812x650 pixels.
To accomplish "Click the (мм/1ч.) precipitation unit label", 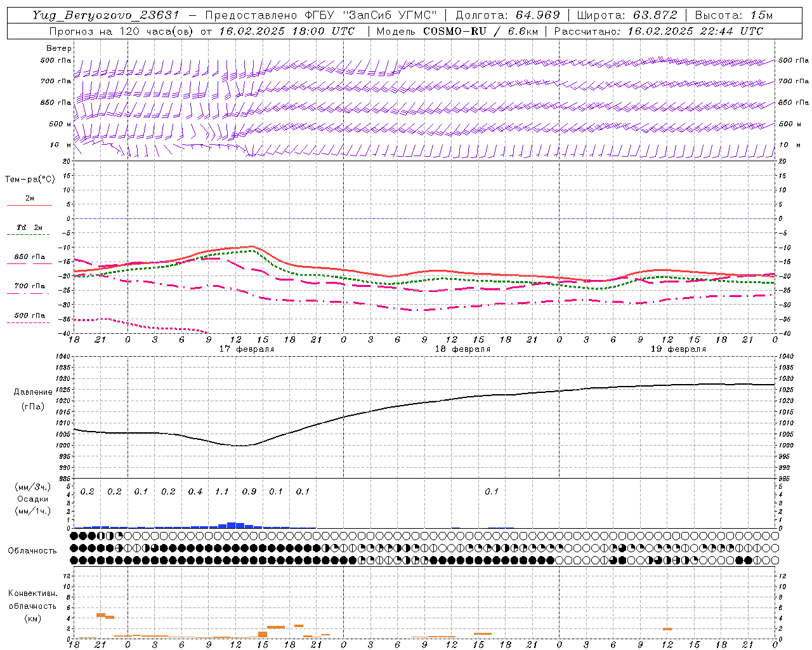I will (33, 511).
